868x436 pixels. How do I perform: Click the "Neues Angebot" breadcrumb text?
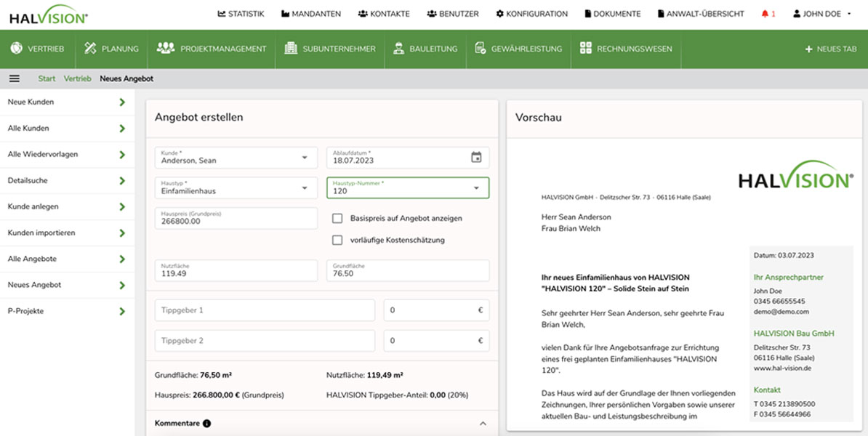pos(126,78)
